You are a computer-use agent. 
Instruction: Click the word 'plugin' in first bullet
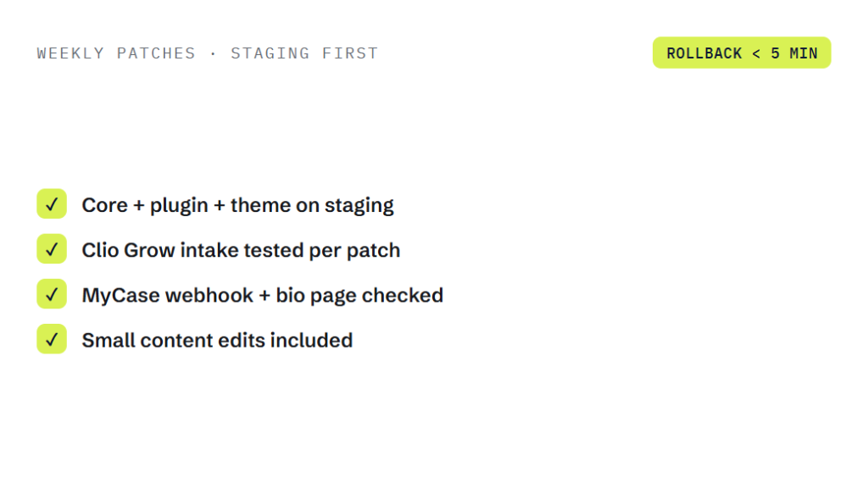pos(180,206)
